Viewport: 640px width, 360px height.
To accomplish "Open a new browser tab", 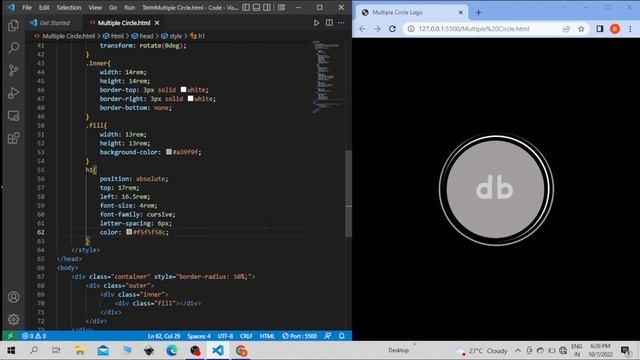I will click(478, 13).
